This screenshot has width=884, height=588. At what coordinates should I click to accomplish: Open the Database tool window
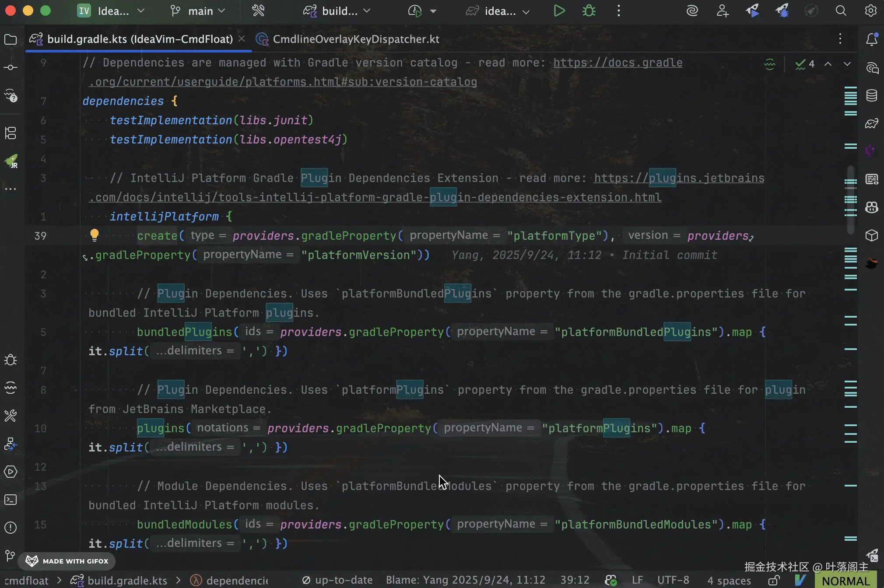871,95
